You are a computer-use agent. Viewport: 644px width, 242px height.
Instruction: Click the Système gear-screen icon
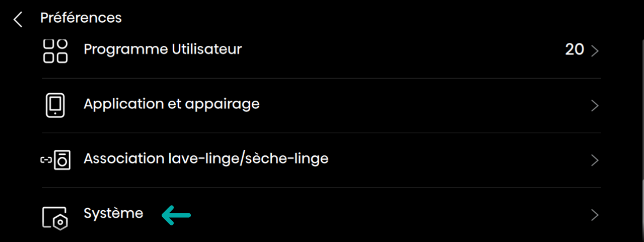point(55,216)
